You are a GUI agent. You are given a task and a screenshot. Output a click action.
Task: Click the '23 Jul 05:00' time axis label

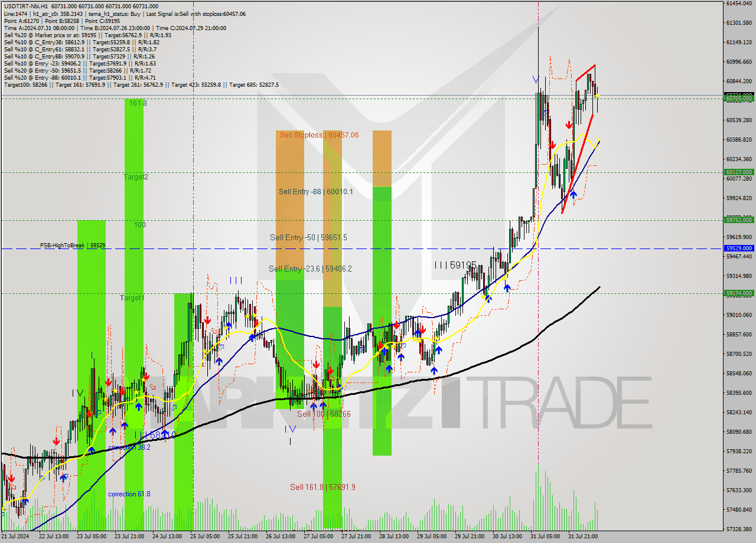[x=92, y=537]
